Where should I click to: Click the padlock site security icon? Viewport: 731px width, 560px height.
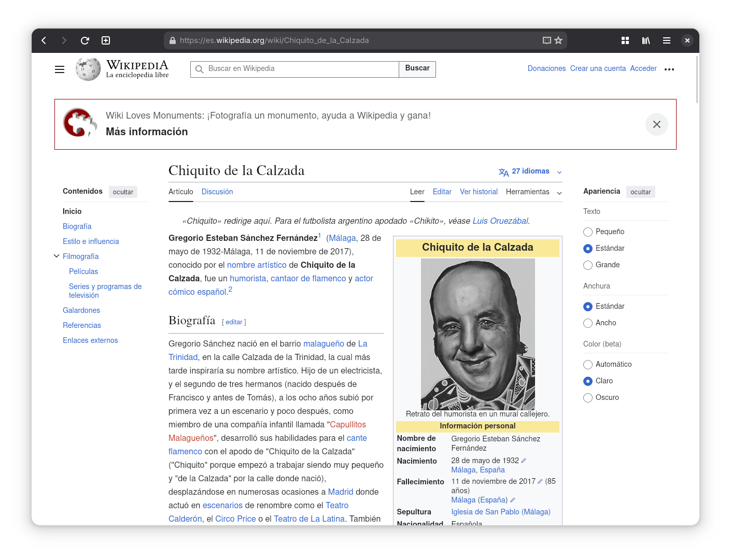[173, 40]
